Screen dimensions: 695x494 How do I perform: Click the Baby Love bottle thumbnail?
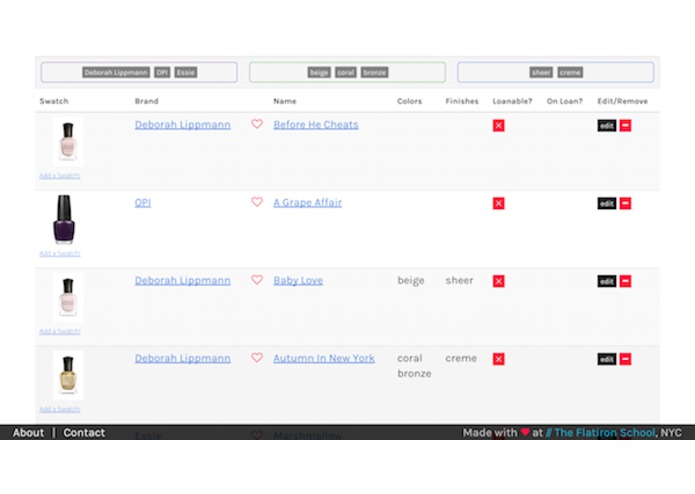(68, 297)
